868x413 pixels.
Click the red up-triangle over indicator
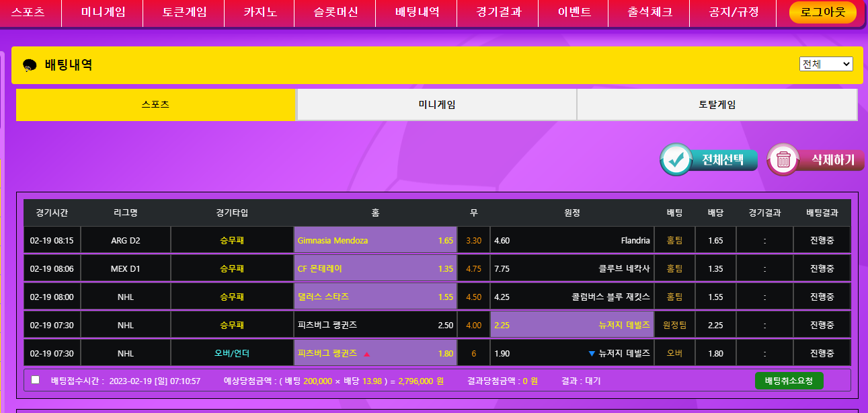pos(366,354)
